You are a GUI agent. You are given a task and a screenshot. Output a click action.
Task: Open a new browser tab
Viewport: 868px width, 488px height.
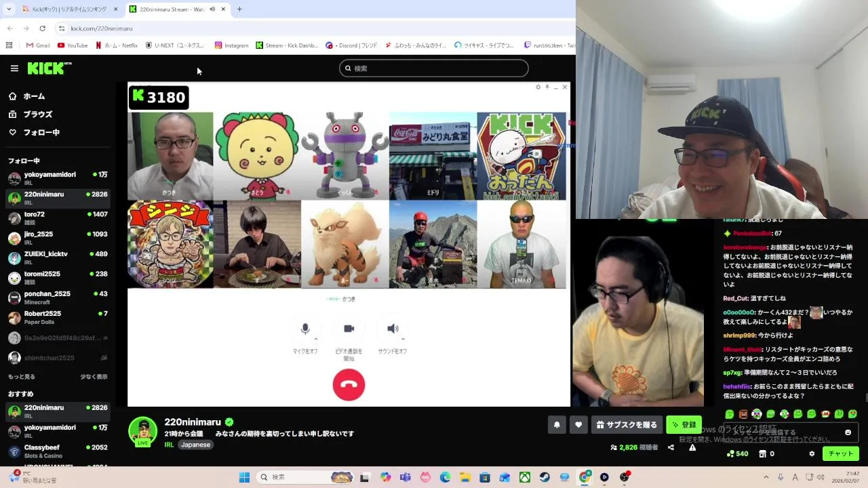[x=239, y=9]
